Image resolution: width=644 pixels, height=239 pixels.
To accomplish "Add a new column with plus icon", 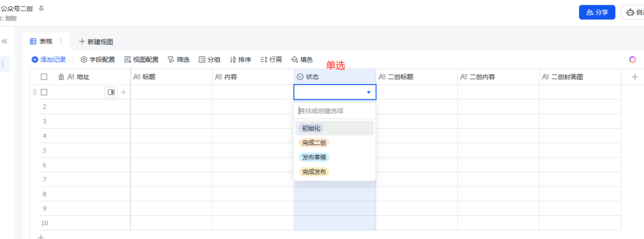I will click(x=634, y=76).
